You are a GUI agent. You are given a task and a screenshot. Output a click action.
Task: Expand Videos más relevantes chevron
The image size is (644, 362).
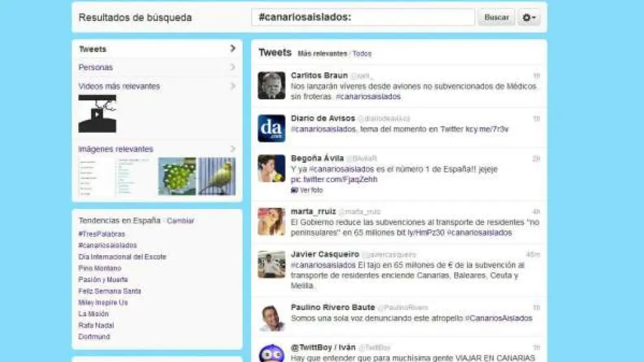click(x=232, y=86)
